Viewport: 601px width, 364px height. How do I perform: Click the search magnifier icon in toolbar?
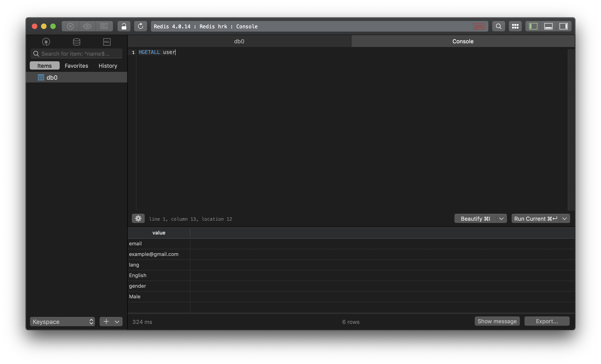pyautogui.click(x=498, y=26)
